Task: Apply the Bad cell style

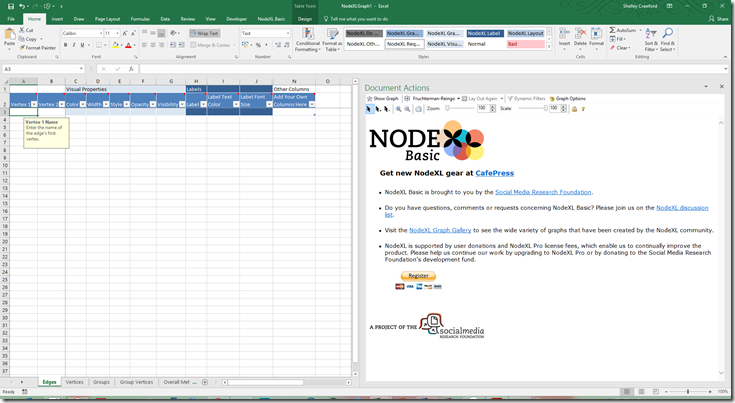Action: tap(525, 44)
